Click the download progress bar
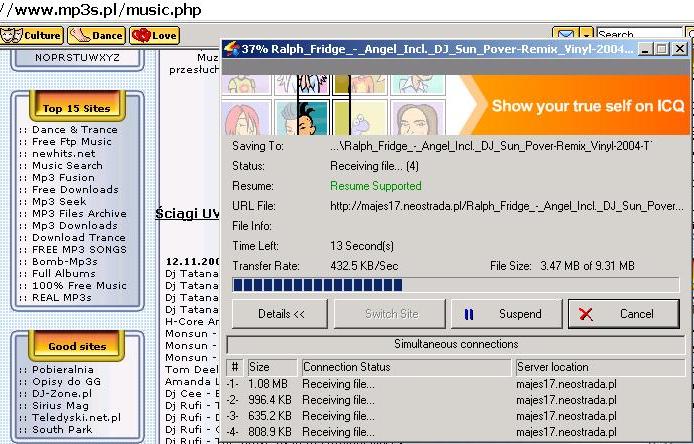 click(455, 285)
